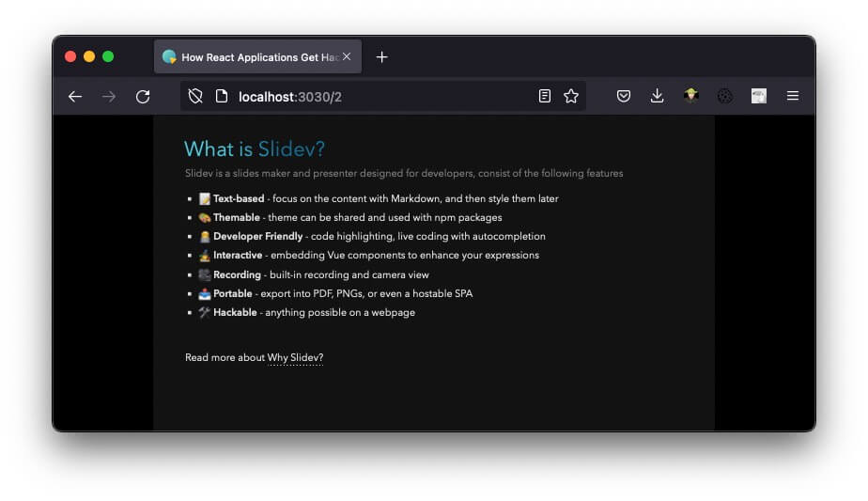Toggle reader view icon in address bar

[x=545, y=96]
